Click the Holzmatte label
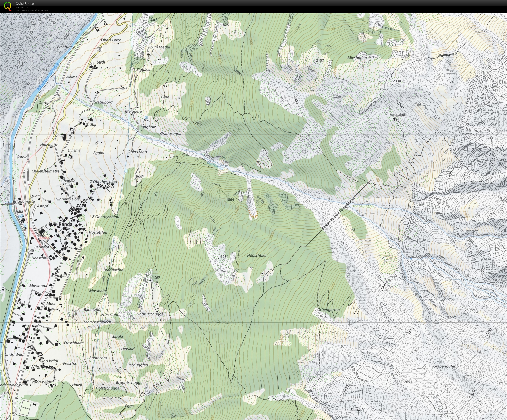 pos(49,145)
